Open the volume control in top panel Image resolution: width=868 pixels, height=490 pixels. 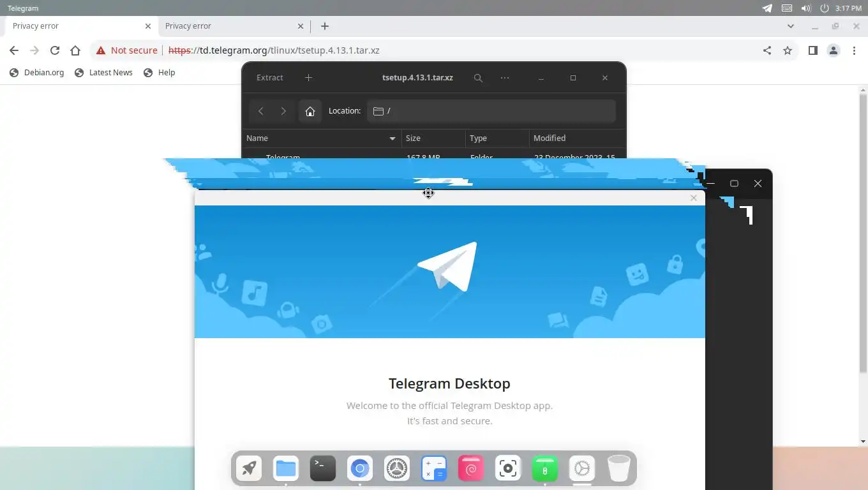tap(806, 8)
